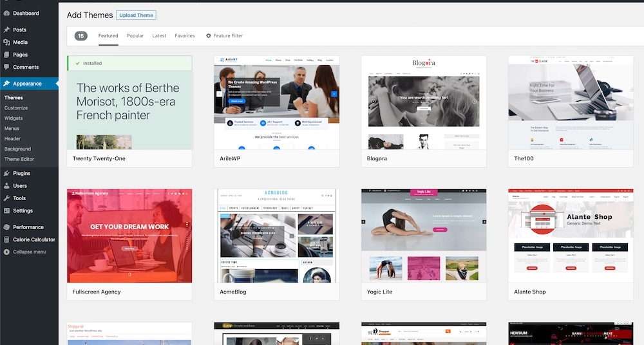Click the Twenty Twenty-One theme name
This screenshot has width=644, height=345.
pyautogui.click(x=99, y=158)
